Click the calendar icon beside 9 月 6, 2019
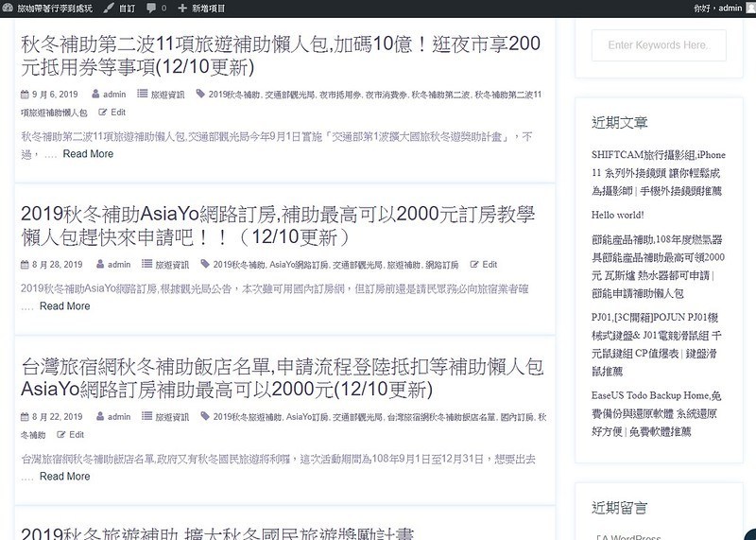This screenshot has width=756, height=540. pyautogui.click(x=25, y=95)
